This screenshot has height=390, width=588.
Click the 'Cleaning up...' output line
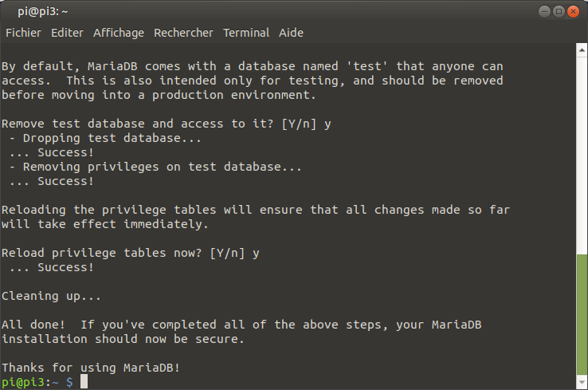[x=51, y=296]
